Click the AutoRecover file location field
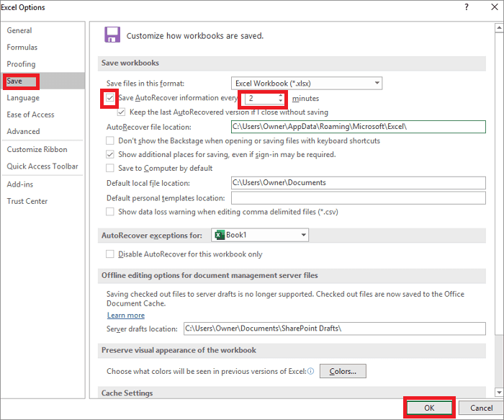Viewport: 504px width, 420px height. (x=359, y=127)
